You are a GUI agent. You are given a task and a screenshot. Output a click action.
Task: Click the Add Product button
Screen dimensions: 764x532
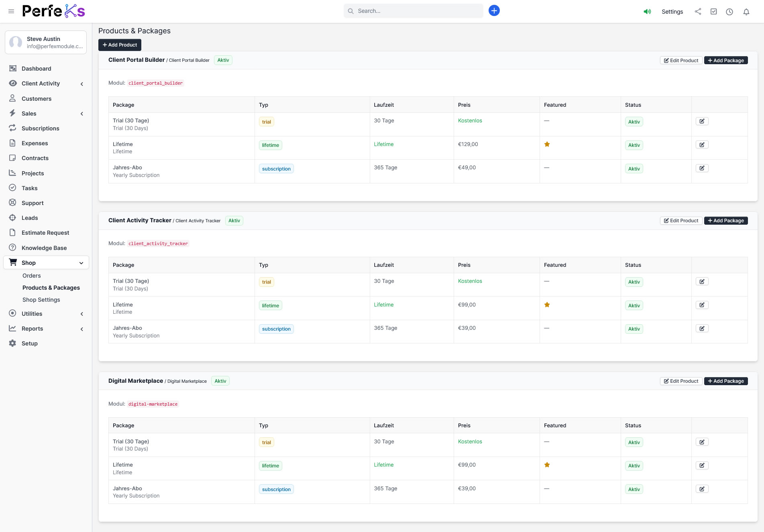(120, 45)
